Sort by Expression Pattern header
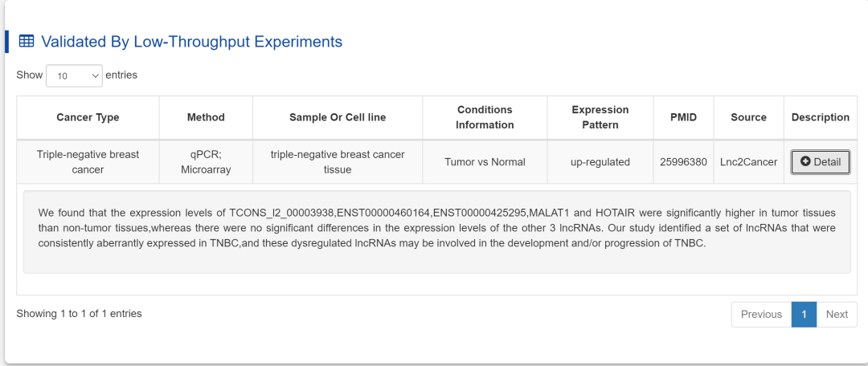Viewport: 868px width, 366px height. pyautogui.click(x=600, y=117)
